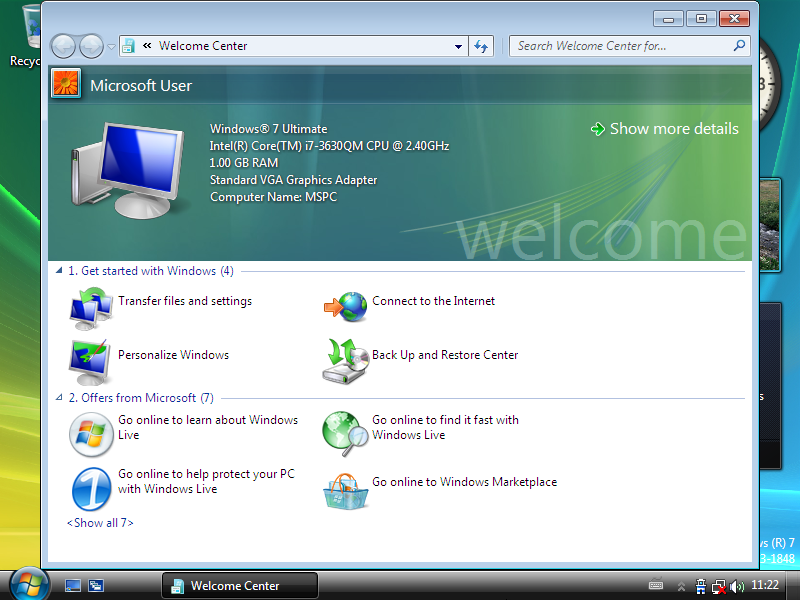Screen dimensions: 800x600
Task: Click the 'Microsoft User' name text
Action: (x=141, y=86)
